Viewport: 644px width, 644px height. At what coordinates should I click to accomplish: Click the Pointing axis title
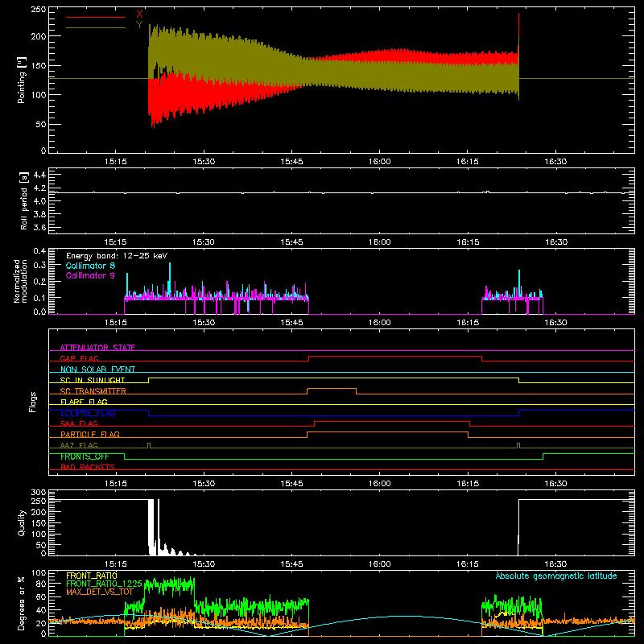(x=22, y=80)
